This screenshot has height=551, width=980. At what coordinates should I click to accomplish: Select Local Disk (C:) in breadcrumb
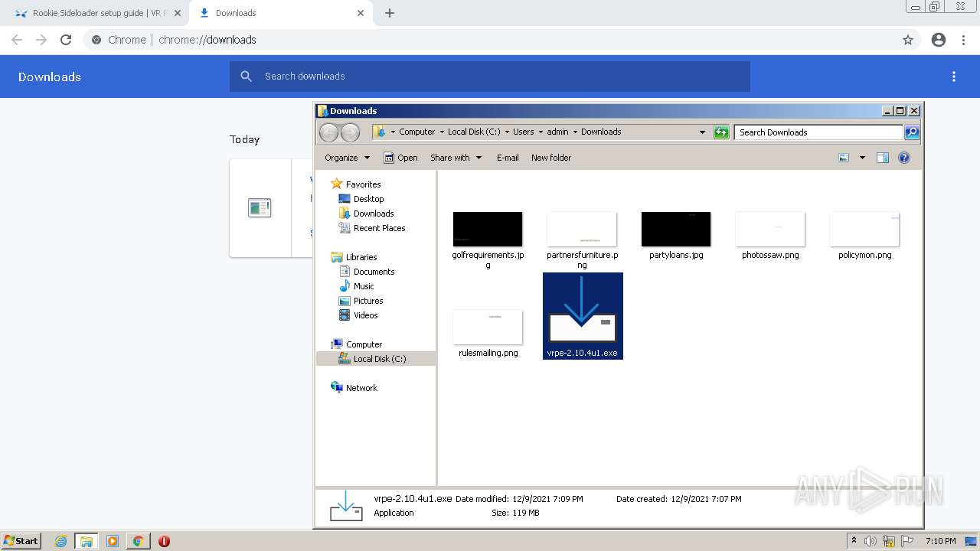(x=474, y=132)
